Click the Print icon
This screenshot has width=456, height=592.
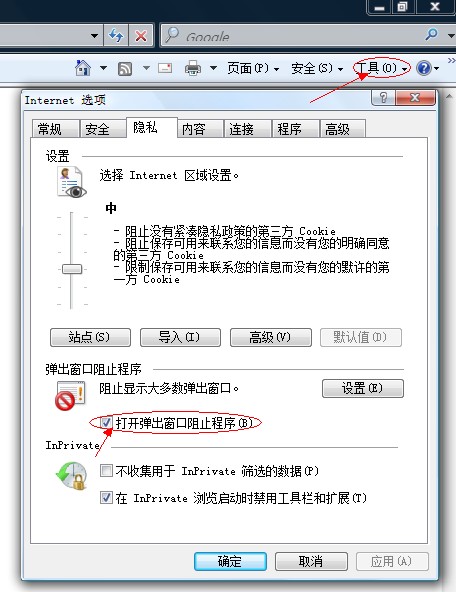pyautogui.click(x=193, y=68)
